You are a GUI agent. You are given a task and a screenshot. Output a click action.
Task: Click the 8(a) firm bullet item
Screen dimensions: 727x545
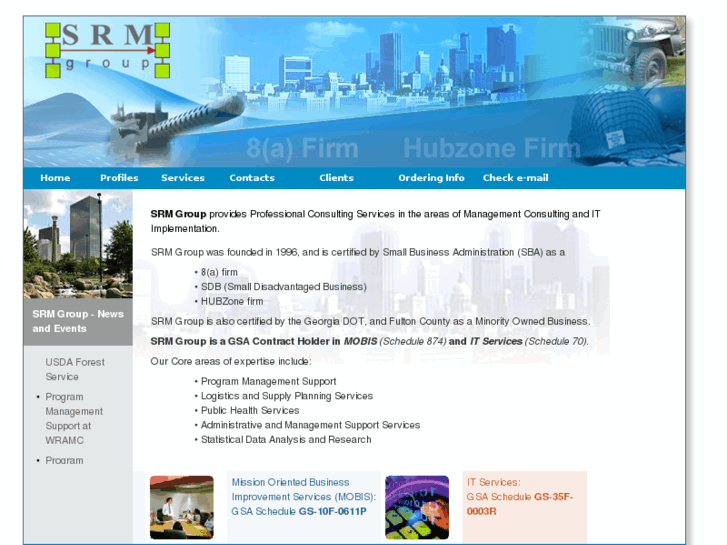[x=219, y=272]
